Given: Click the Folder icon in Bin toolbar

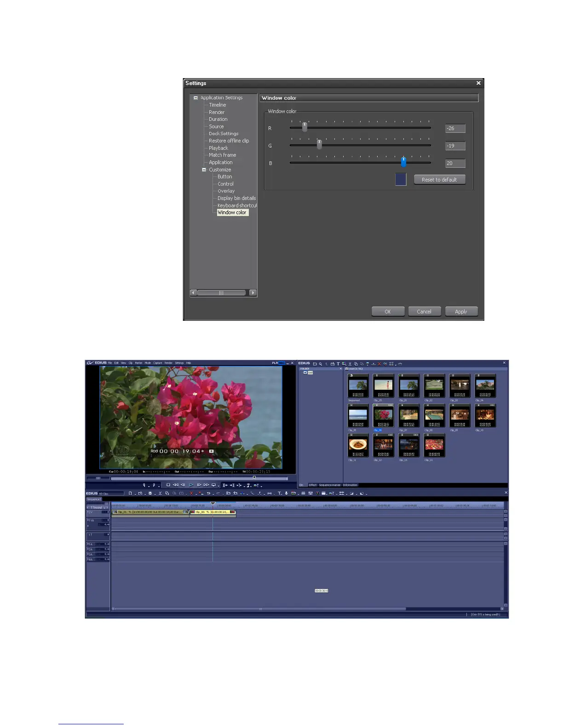Looking at the screenshot, I should click(x=315, y=364).
